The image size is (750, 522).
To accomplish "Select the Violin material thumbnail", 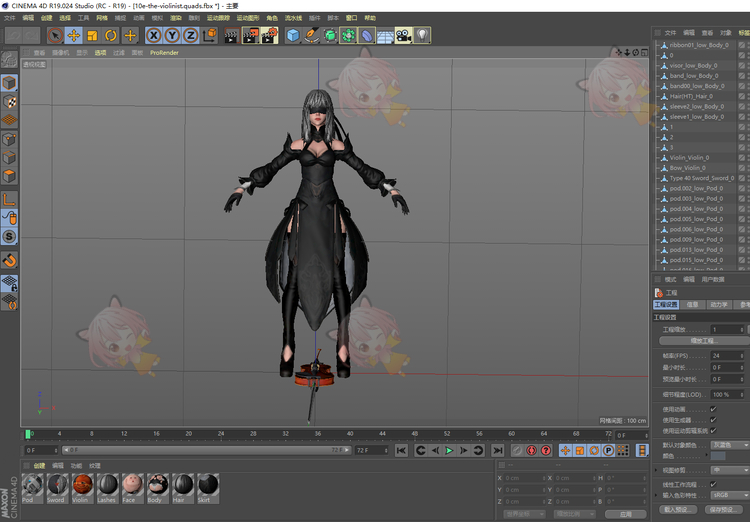I will coord(83,489).
